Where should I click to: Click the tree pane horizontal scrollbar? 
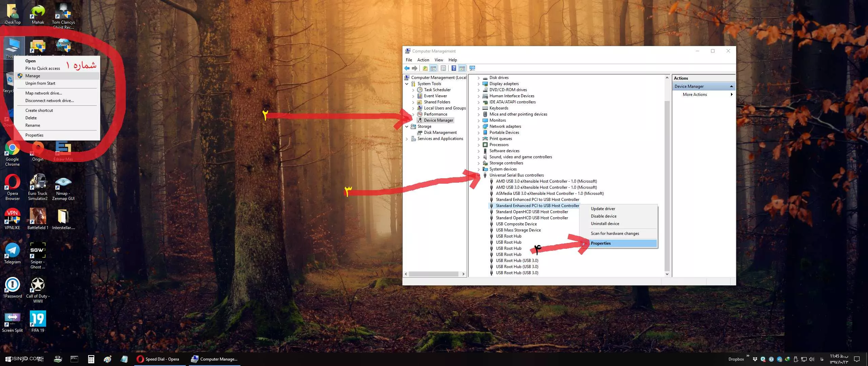pos(433,274)
